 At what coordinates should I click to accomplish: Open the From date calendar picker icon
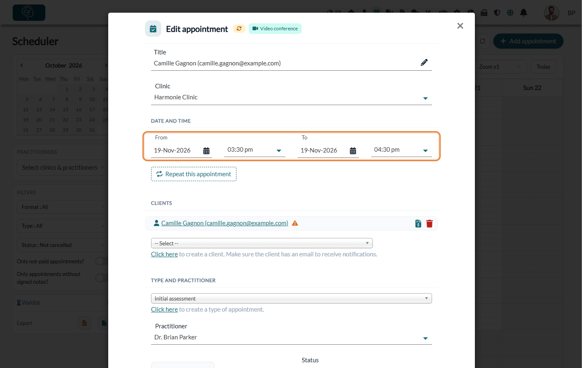pyautogui.click(x=207, y=151)
